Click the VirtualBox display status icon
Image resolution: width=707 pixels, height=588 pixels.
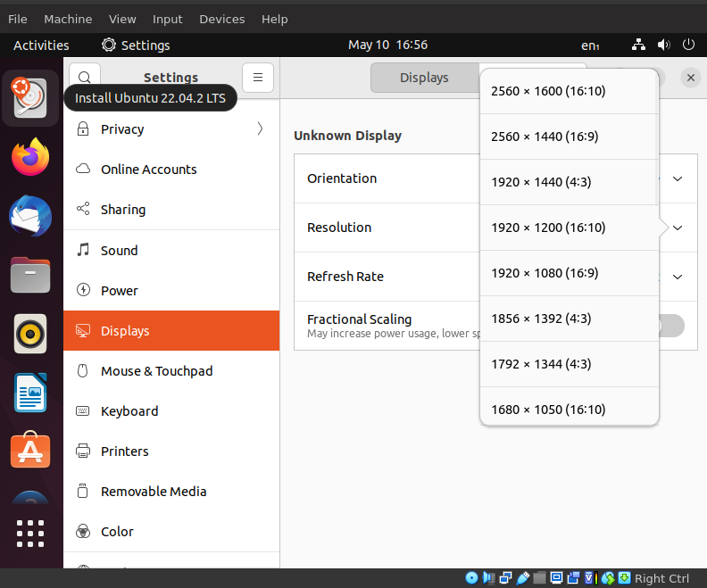556,577
